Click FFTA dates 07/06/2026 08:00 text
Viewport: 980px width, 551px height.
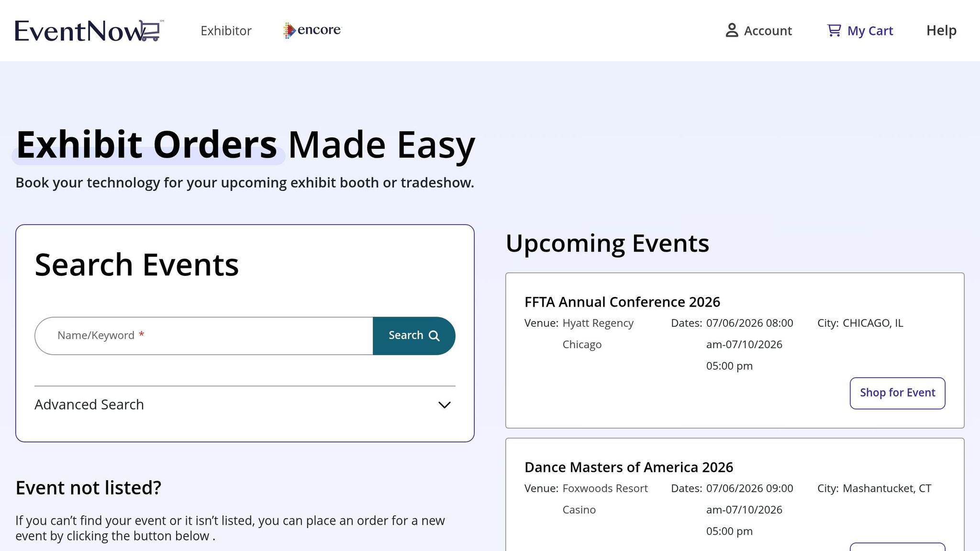point(750,323)
